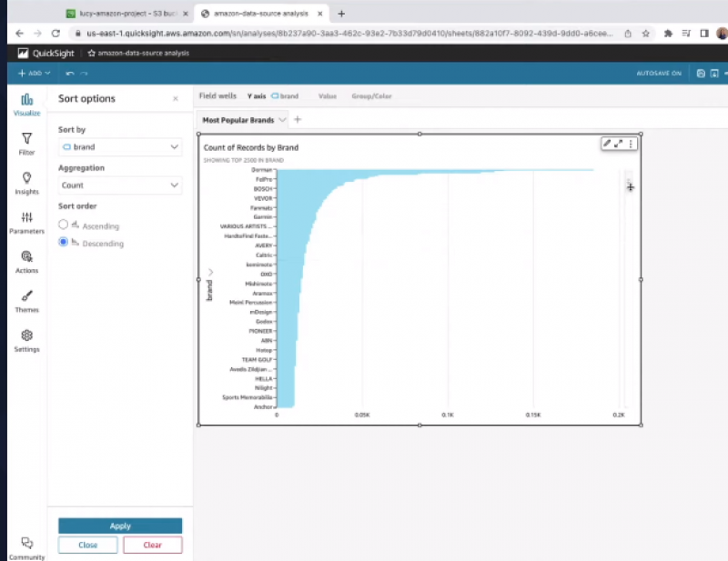Open the Actions panel
This screenshot has height=561, width=728.
pyautogui.click(x=26, y=261)
